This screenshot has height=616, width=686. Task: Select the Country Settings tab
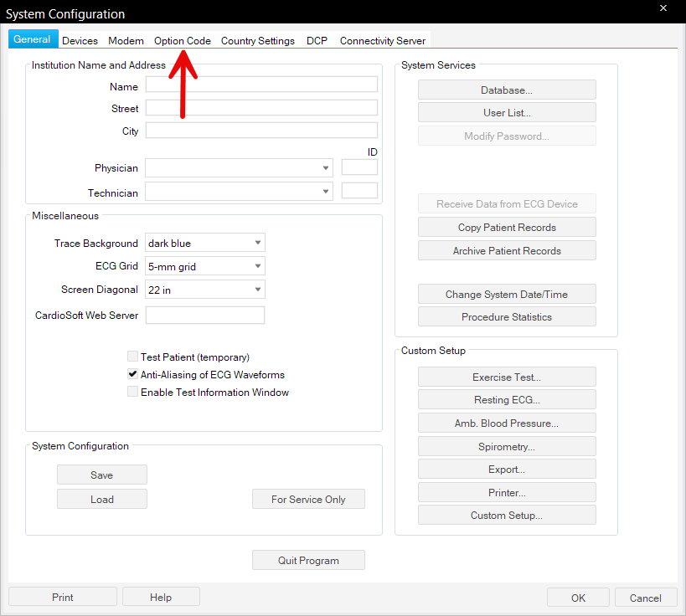257,41
